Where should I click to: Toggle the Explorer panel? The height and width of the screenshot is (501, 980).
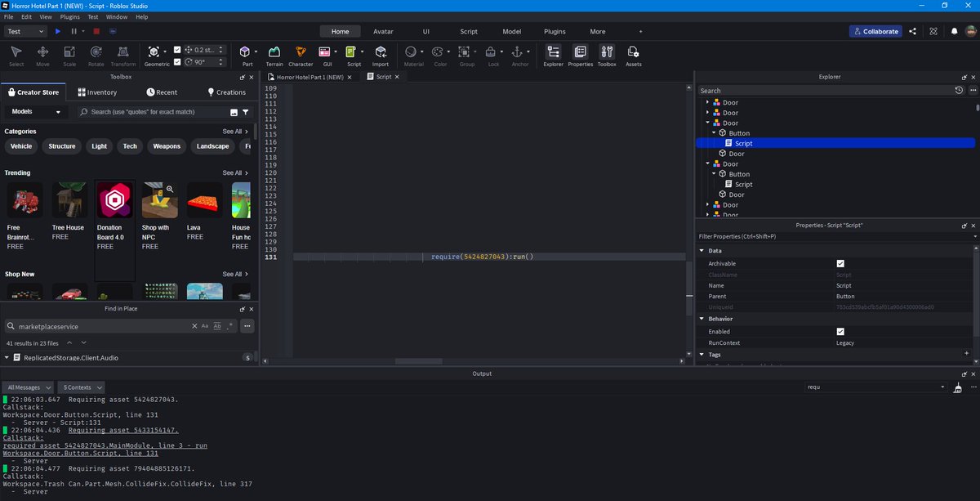553,56
